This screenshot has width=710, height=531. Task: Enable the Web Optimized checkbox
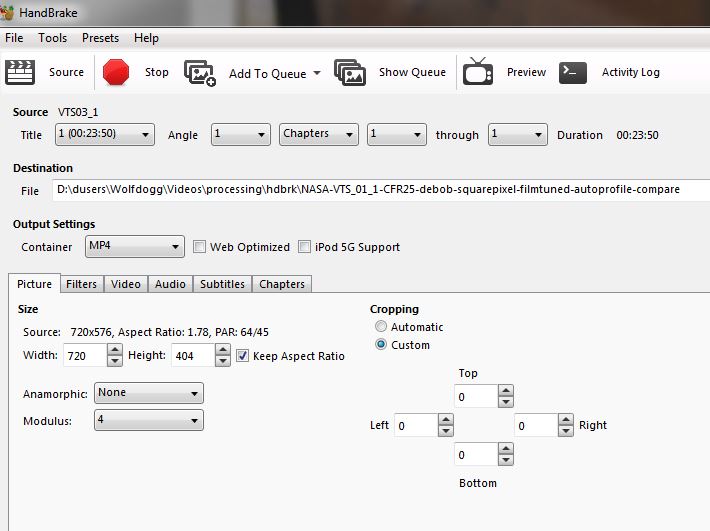point(199,247)
